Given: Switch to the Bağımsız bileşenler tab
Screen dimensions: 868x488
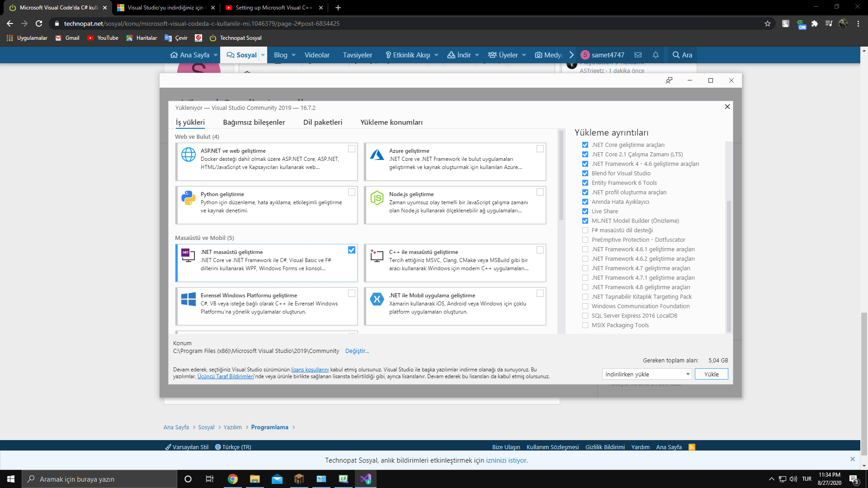Looking at the screenshot, I should [x=254, y=122].
